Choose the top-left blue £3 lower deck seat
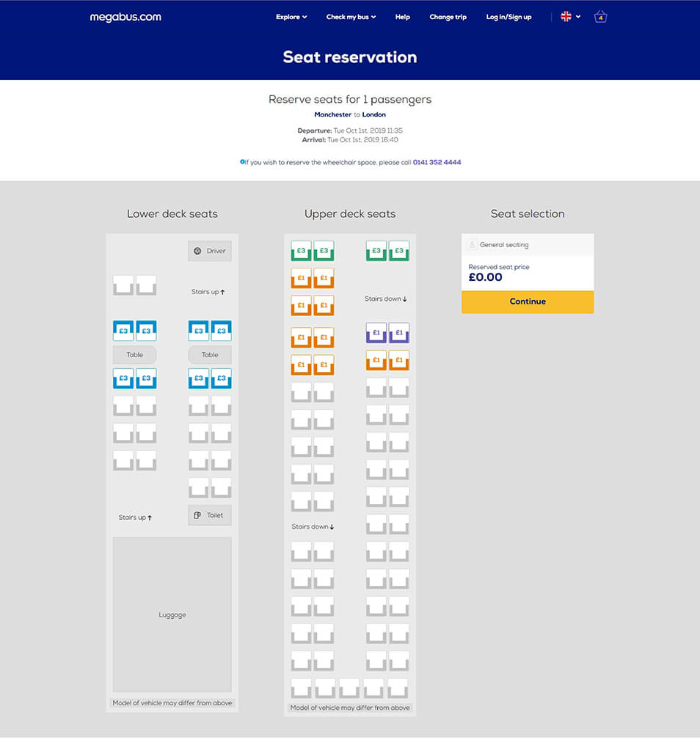The width and height of the screenshot is (700, 751). click(x=123, y=331)
